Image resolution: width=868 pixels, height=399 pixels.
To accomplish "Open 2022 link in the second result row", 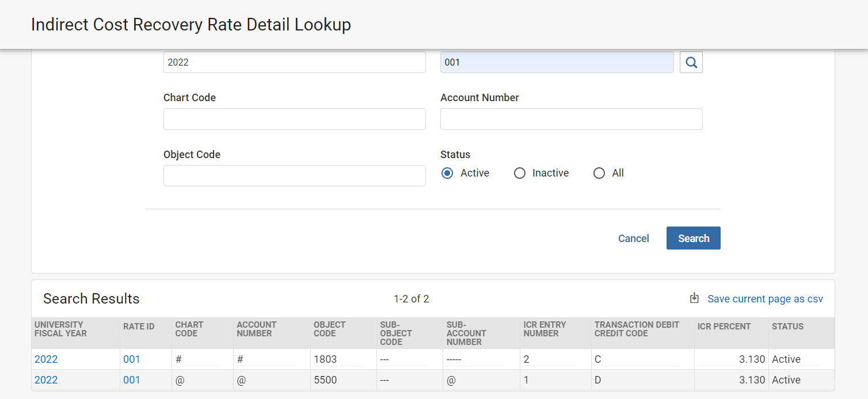I will tap(46, 379).
